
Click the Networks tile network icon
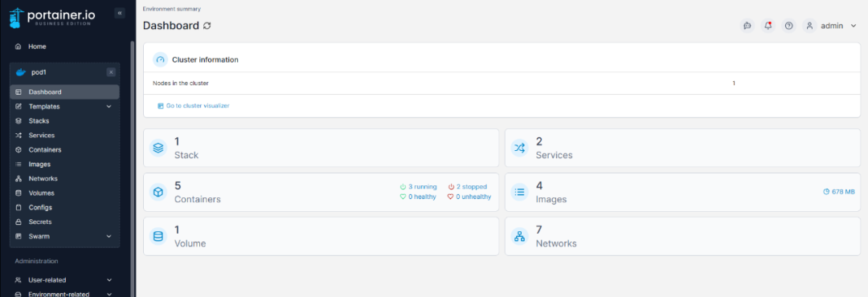pos(519,236)
